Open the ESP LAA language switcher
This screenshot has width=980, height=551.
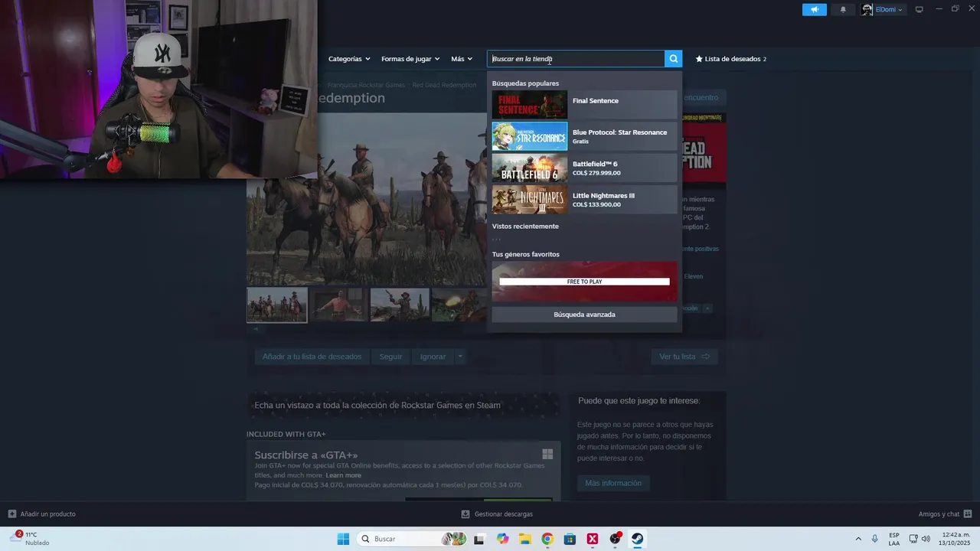(894, 539)
